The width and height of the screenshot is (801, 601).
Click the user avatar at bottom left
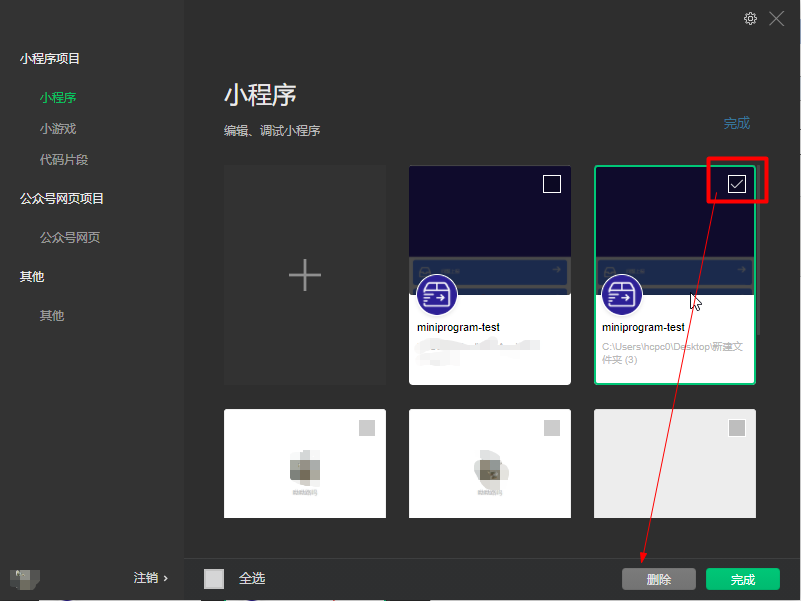(x=25, y=579)
